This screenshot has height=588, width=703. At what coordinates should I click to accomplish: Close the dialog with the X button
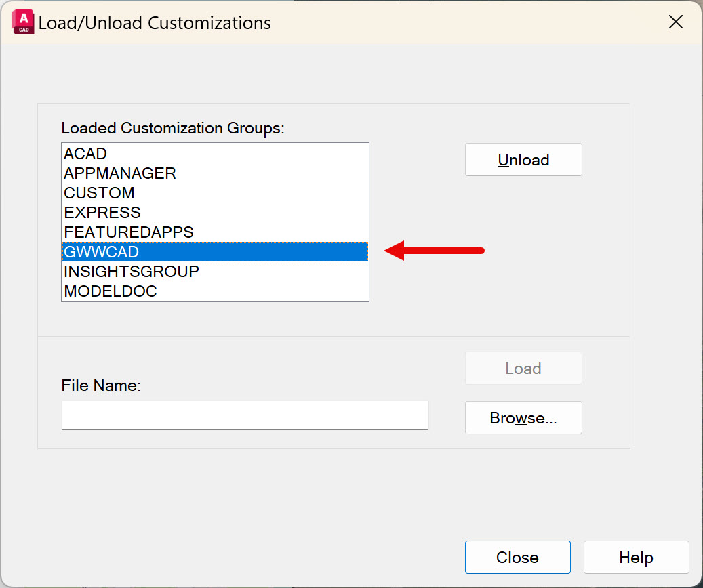point(676,22)
